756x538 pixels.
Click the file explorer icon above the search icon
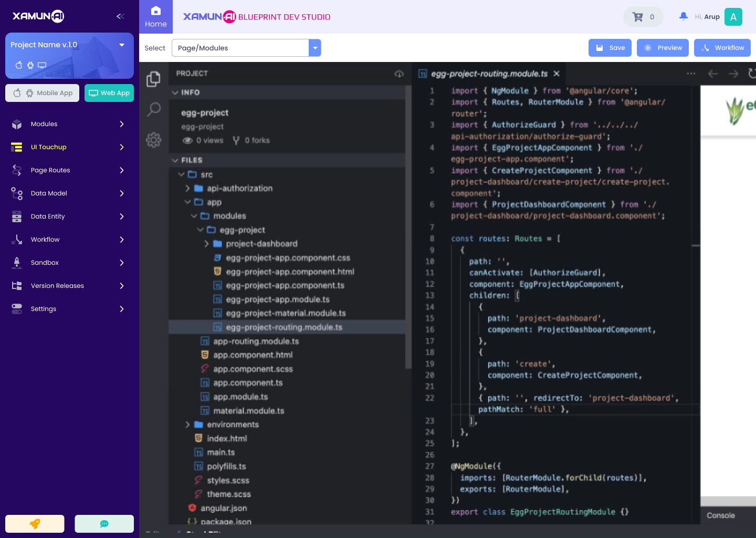pos(153,78)
